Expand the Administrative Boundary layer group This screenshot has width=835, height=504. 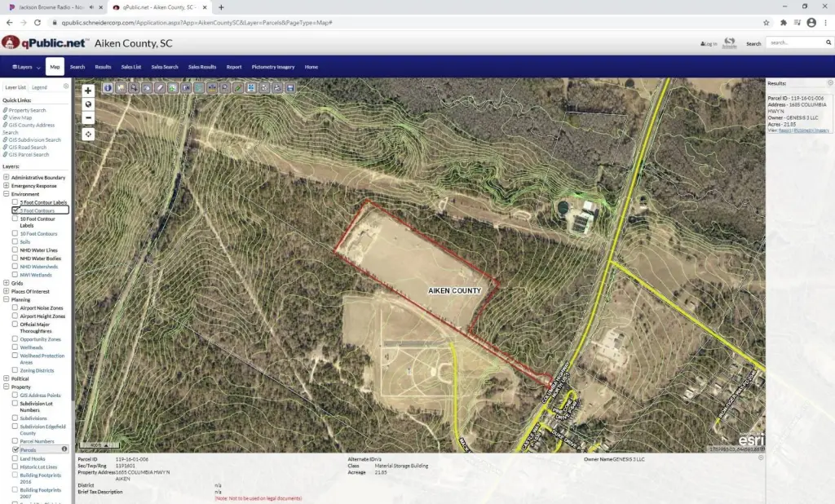[7, 178]
